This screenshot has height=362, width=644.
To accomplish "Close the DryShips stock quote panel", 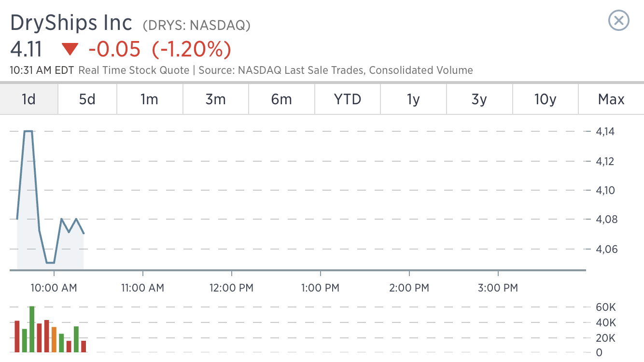I will [x=619, y=21].
